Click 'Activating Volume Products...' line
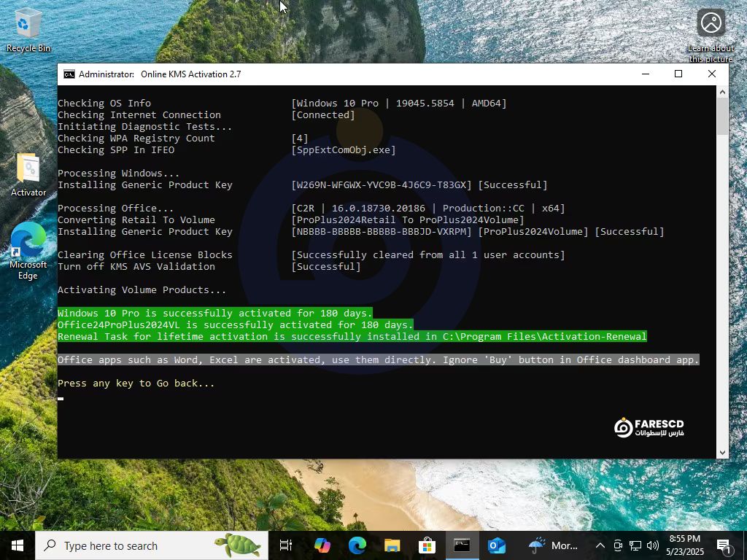This screenshot has height=560, width=747. coord(142,290)
